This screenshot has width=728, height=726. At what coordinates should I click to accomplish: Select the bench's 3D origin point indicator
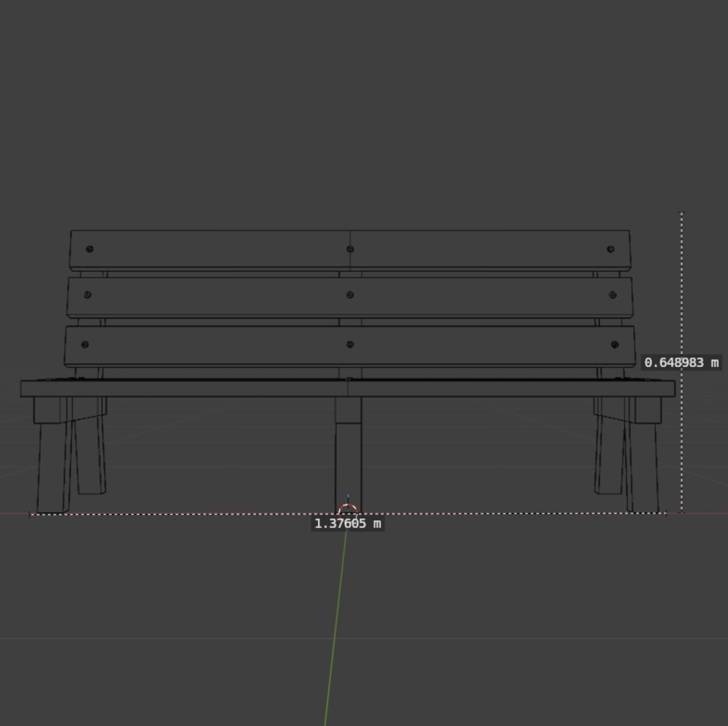[348, 508]
